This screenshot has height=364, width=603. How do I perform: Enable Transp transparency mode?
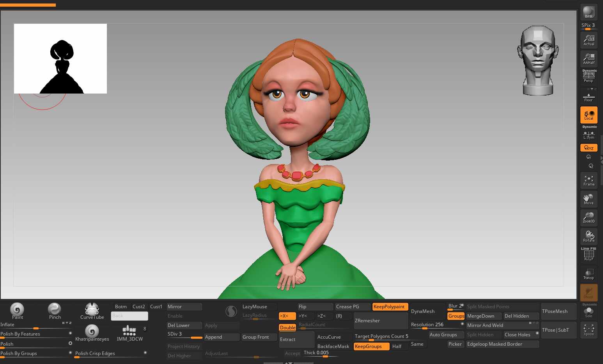[589, 274]
